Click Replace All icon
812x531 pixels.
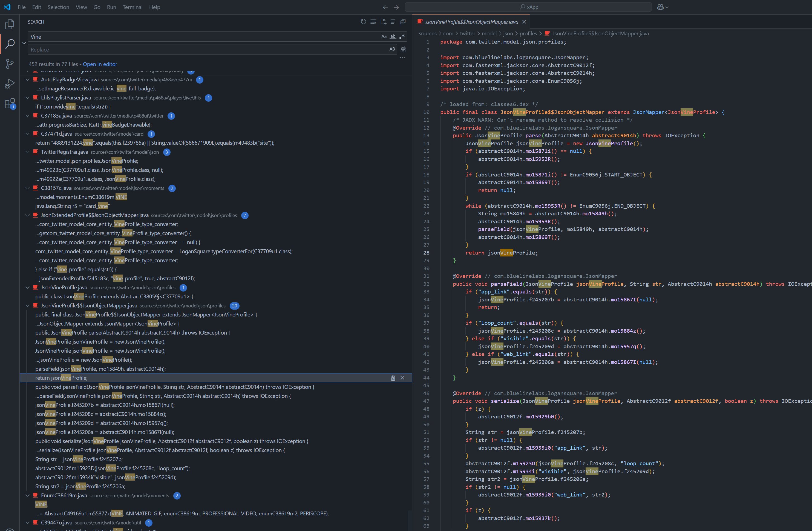[403, 50]
